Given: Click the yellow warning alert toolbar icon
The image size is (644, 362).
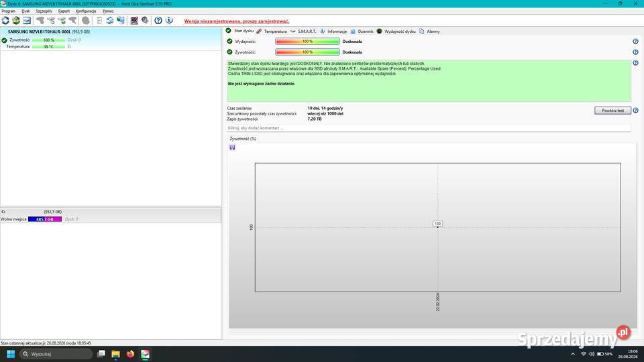Looking at the screenshot, I should (x=16, y=21).
